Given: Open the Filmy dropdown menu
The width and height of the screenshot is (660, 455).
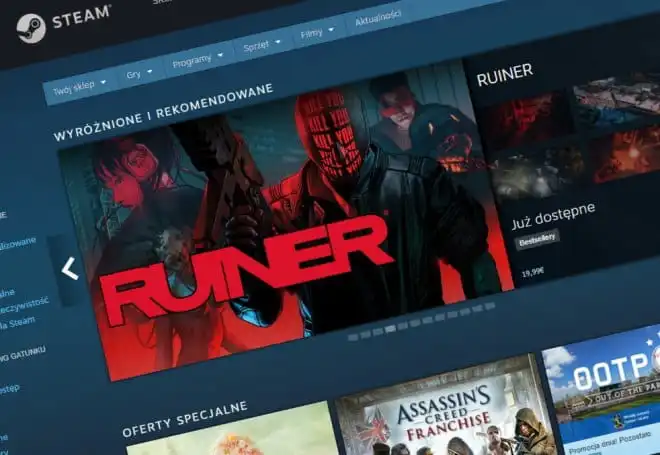Looking at the screenshot, I should pos(317,33).
